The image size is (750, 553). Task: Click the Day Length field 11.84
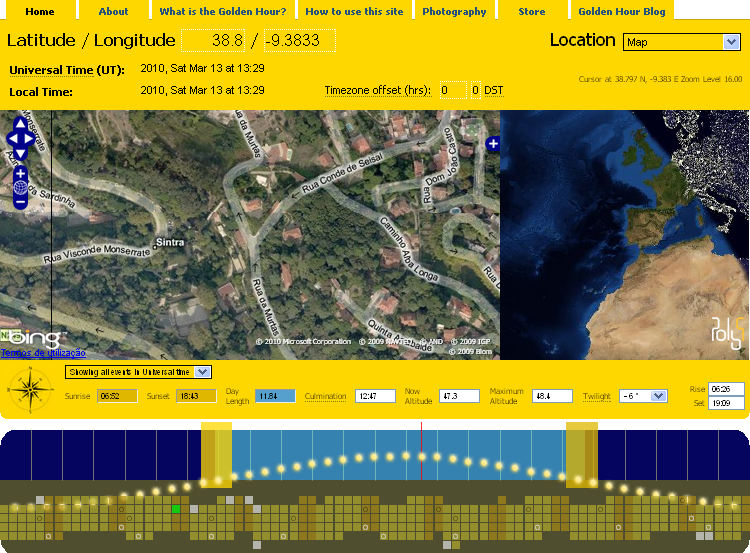[275, 396]
